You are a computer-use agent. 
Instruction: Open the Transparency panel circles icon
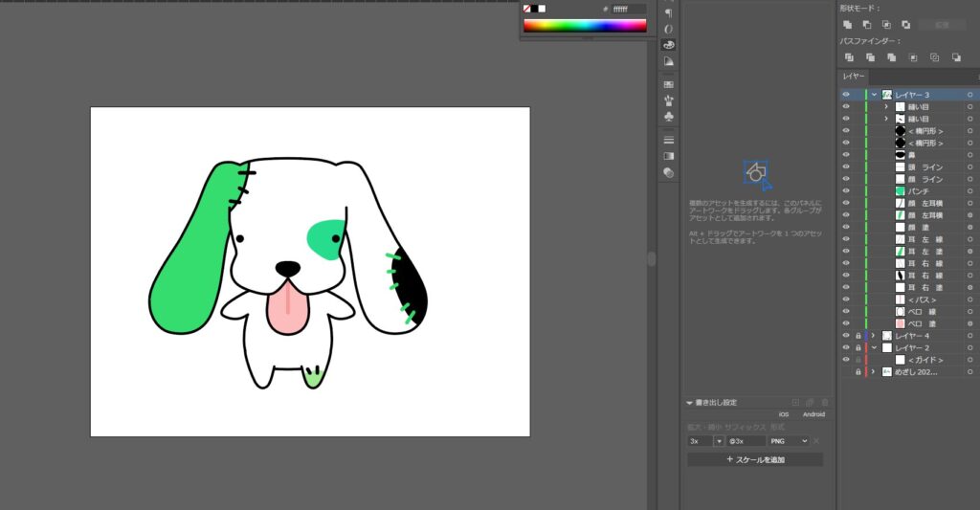point(668,172)
